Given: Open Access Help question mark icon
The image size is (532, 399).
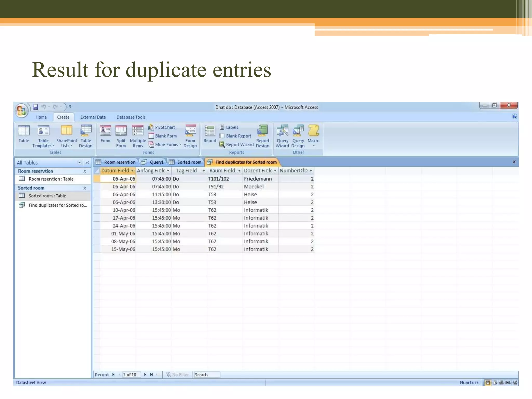Looking at the screenshot, I should click(515, 116).
